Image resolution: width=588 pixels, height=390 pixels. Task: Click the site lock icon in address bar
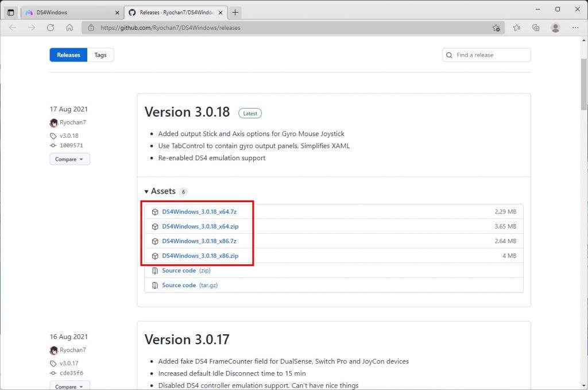click(x=91, y=28)
